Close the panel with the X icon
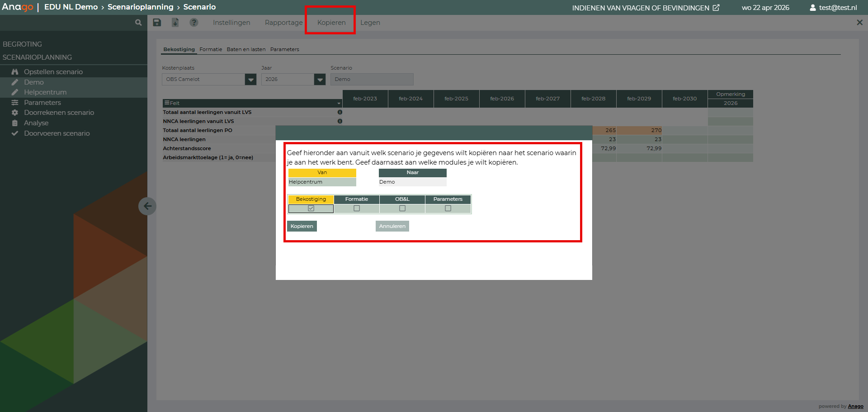 tap(859, 23)
